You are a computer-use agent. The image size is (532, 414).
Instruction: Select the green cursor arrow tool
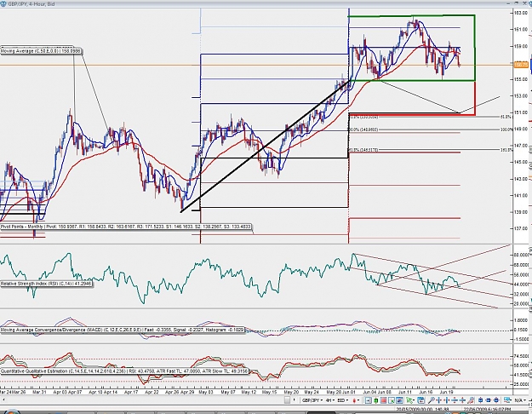tap(410, 400)
